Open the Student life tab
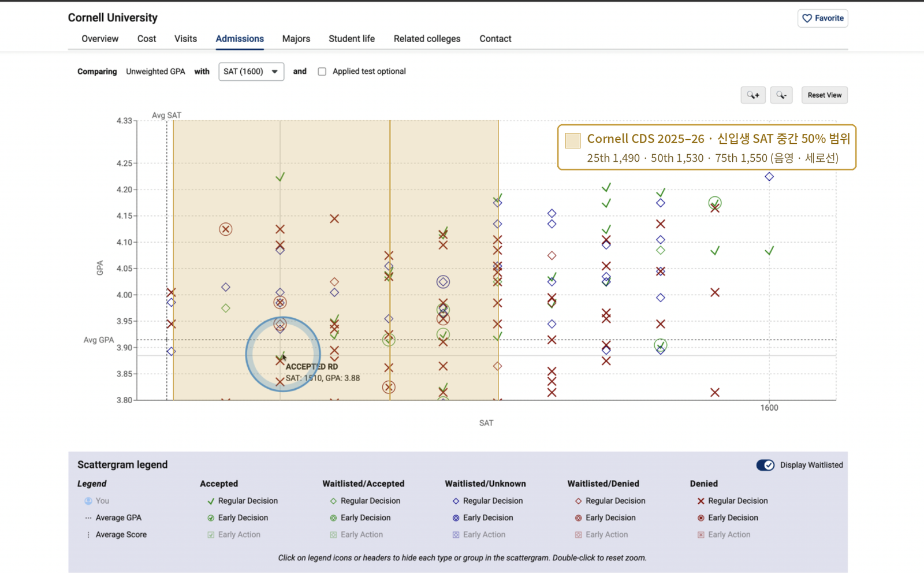This screenshot has width=924, height=573. pos(352,39)
